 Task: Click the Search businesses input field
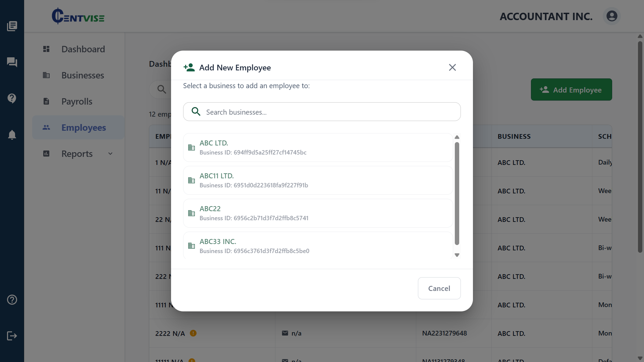tap(322, 112)
